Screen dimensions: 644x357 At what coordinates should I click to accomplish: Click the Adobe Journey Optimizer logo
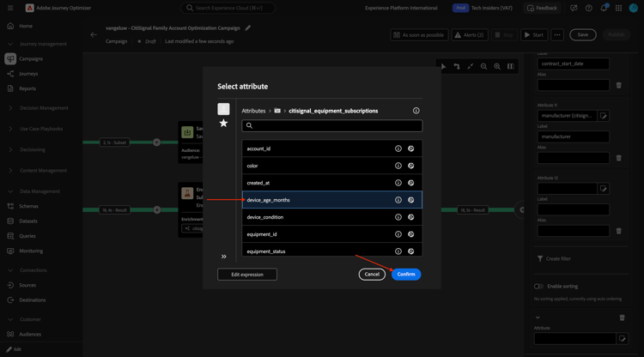click(x=29, y=8)
